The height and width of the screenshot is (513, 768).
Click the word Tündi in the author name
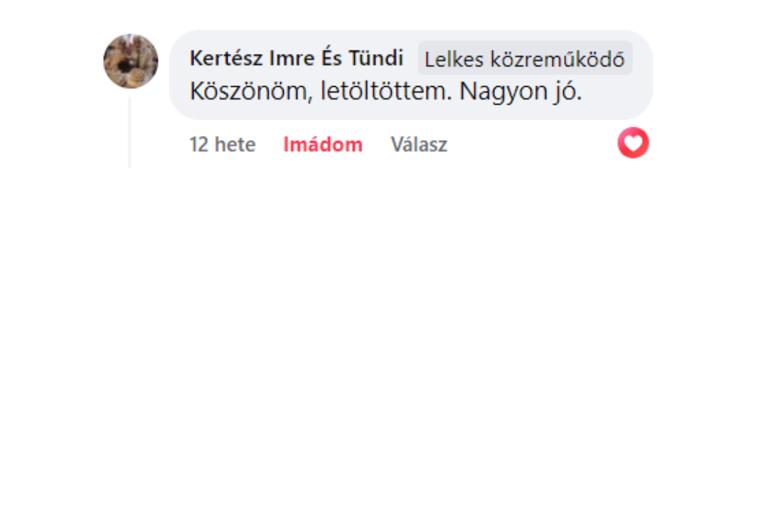tap(376, 58)
